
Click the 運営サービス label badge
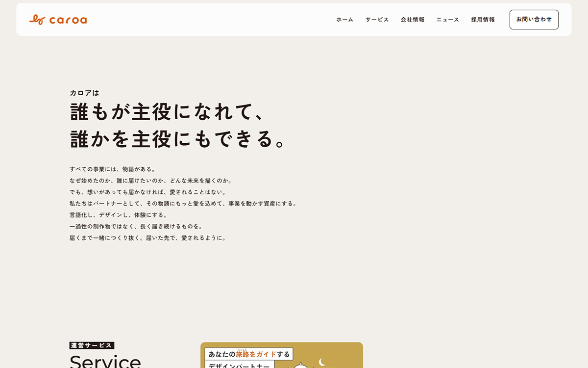92,345
